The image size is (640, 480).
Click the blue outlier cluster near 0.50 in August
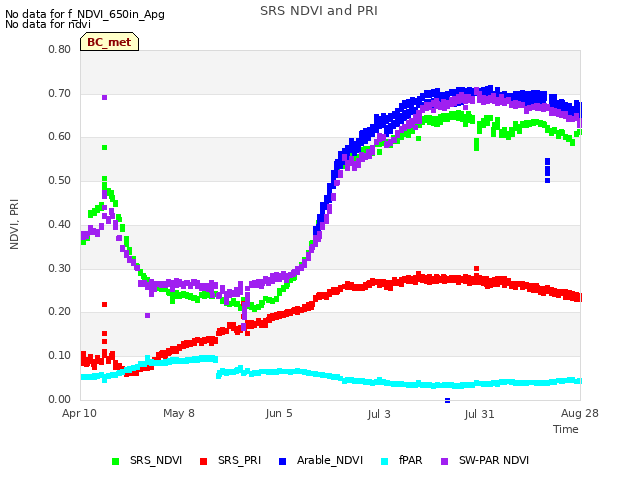point(547,171)
